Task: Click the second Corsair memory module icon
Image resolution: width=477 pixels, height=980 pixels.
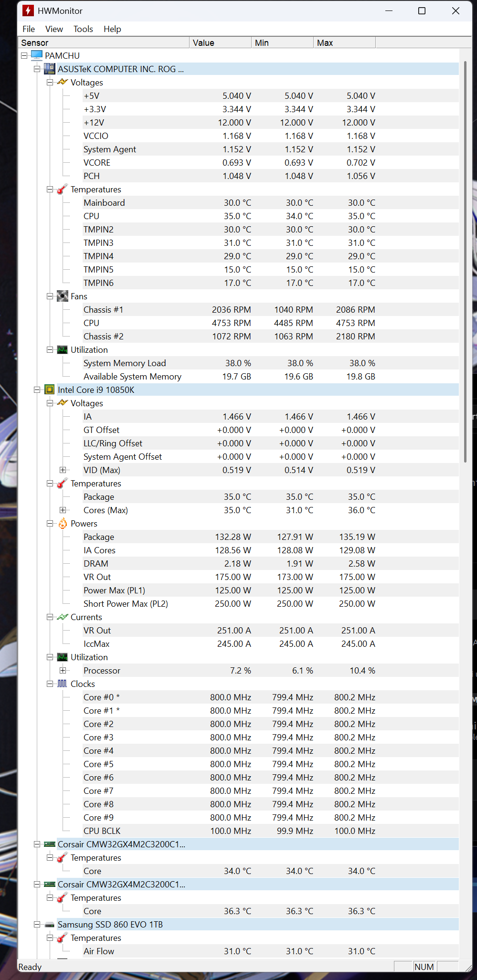Action: click(x=50, y=884)
